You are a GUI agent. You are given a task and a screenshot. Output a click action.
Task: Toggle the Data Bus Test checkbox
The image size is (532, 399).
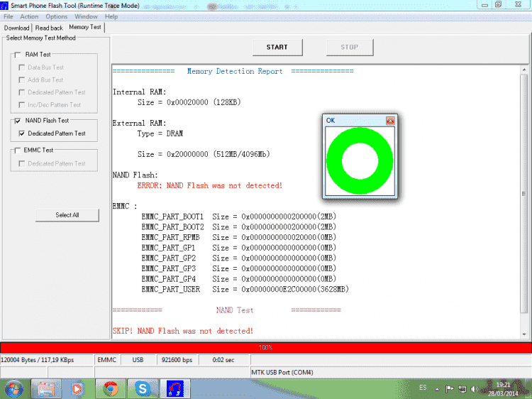point(22,67)
